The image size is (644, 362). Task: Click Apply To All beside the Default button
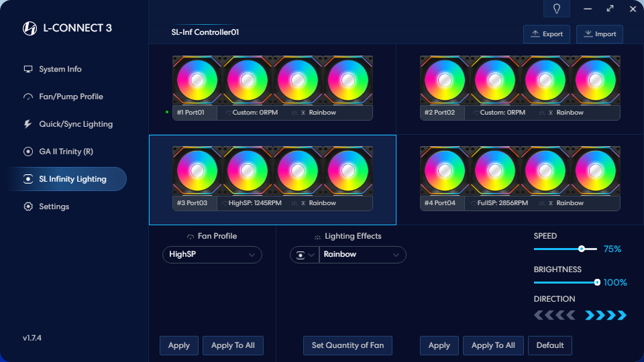click(493, 346)
